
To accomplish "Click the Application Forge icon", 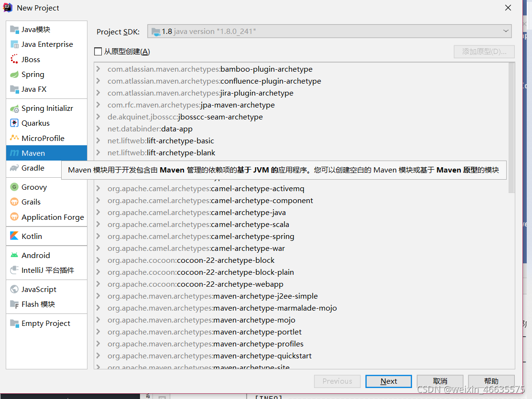I will click(14, 217).
